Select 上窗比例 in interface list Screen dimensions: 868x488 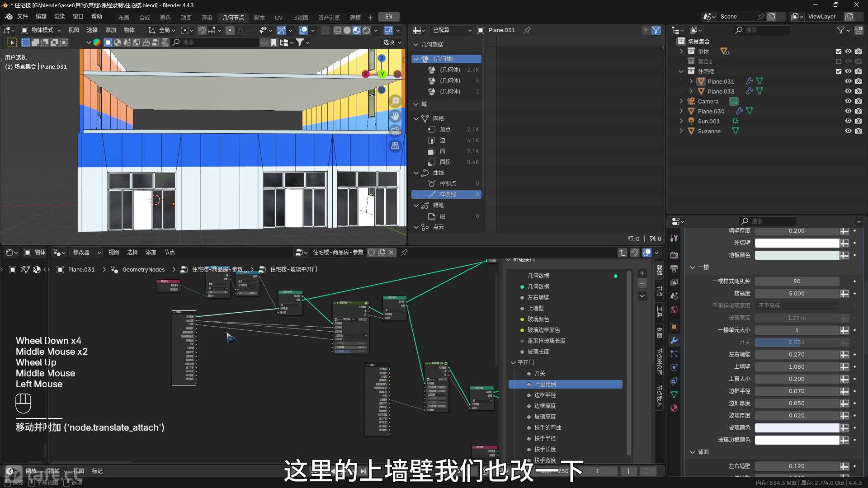pos(565,385)
